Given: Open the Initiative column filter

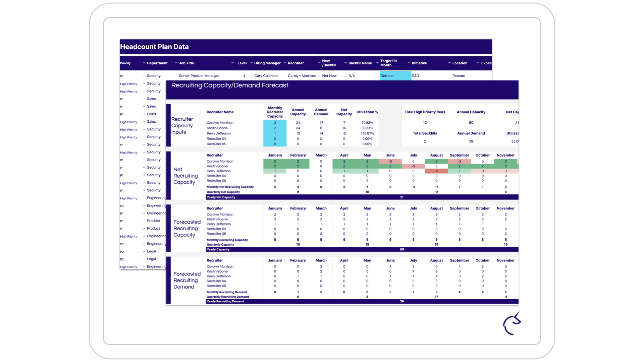Looking at the screenshot, I should coord(409,63).
